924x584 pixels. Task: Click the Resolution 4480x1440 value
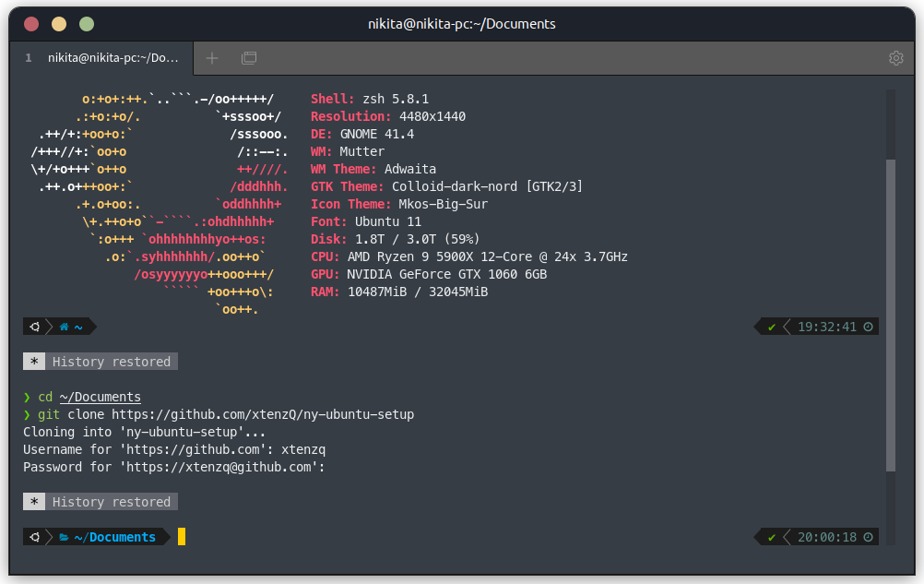tap(432, 116)
